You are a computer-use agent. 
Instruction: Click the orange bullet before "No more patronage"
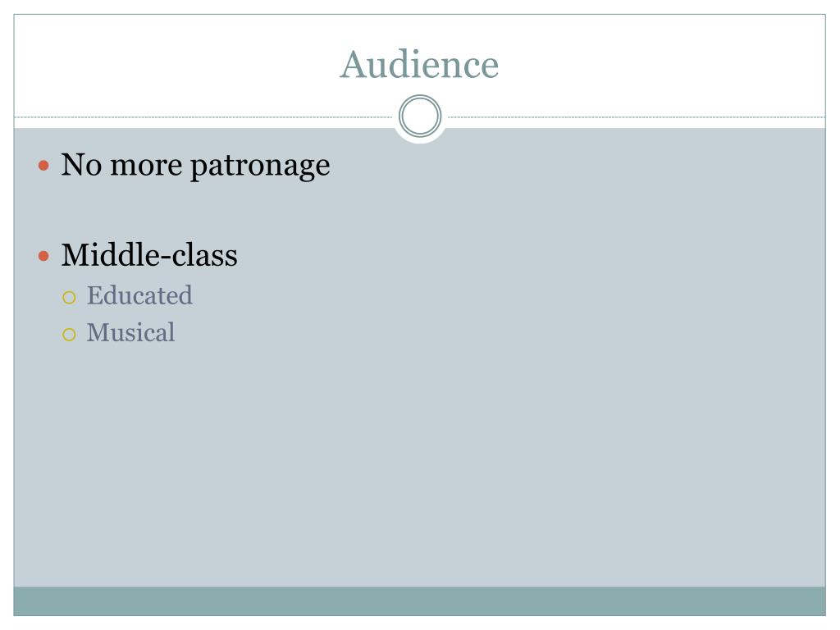tap(44, 166)
